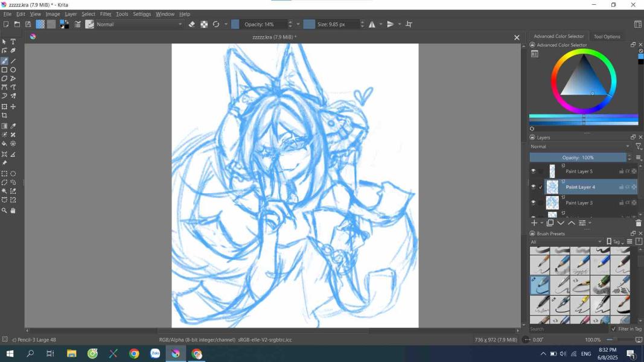Screen dimensions: 644x362
Task: Select the Rectangular Selection tool
Action: [4, 174]
